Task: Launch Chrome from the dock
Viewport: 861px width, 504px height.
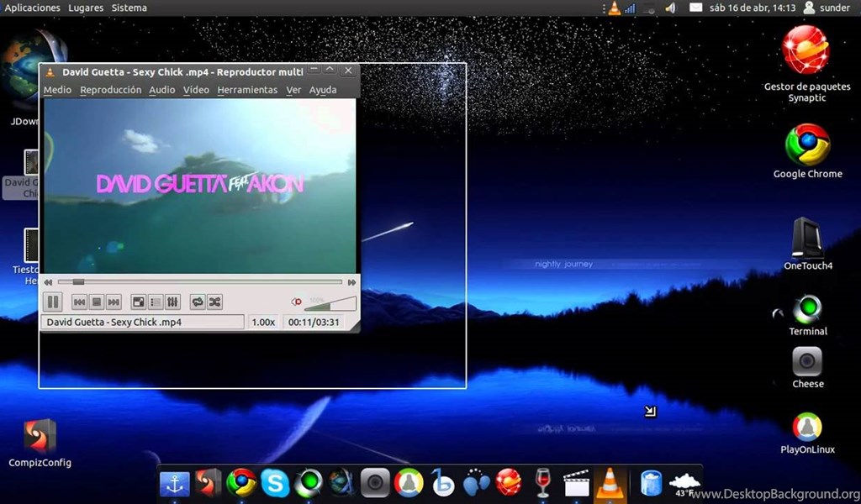Action: click(241, 483)
